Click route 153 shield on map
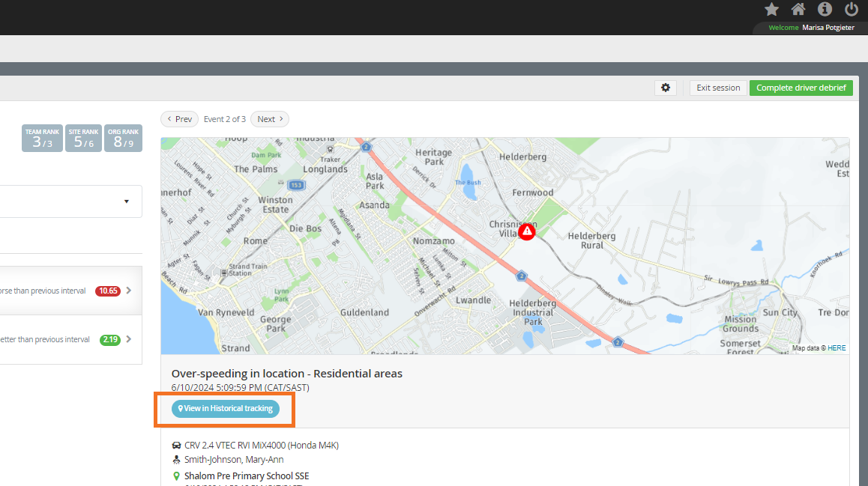 [x=296, y=185]
